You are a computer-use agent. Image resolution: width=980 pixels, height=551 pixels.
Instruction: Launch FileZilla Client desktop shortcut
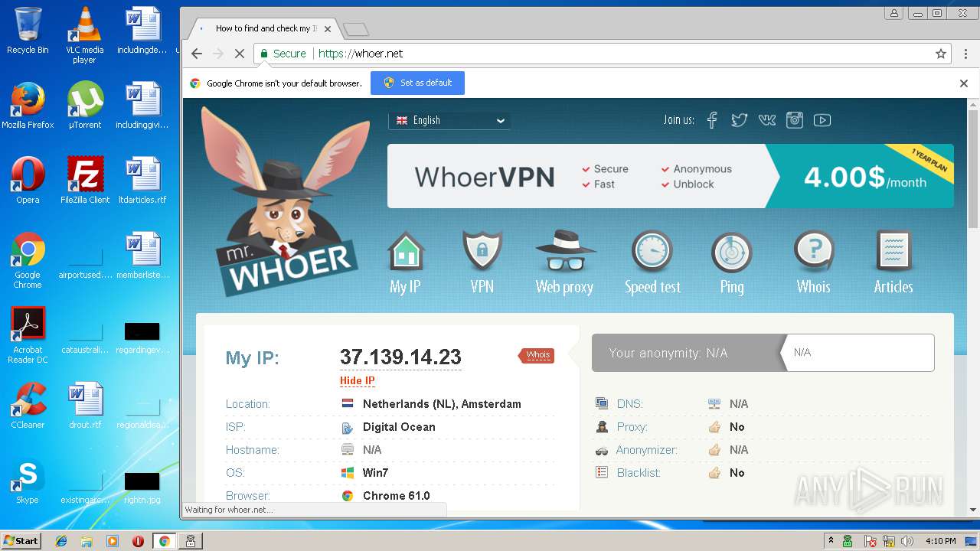(x=84, y=180)
